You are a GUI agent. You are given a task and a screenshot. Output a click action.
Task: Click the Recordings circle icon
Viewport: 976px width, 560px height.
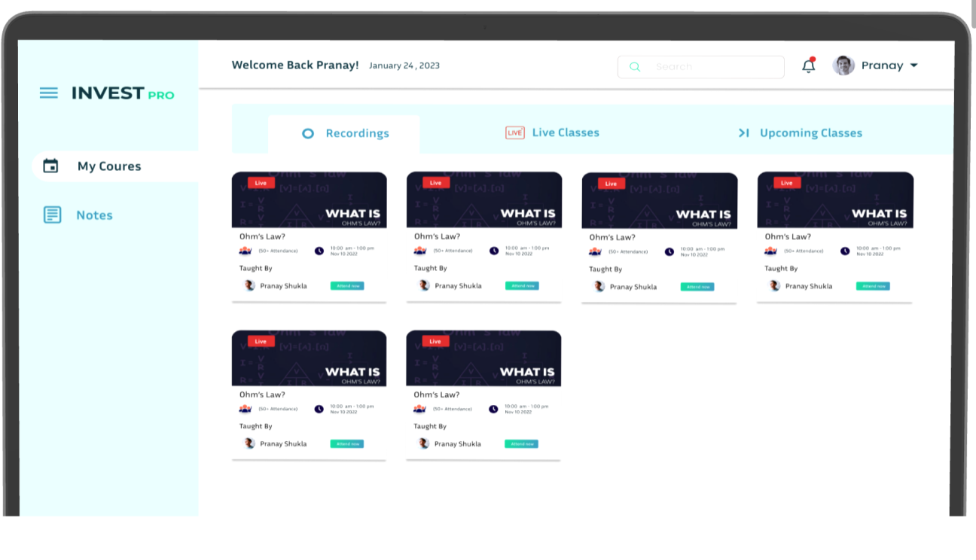click(x=307, y=134)
